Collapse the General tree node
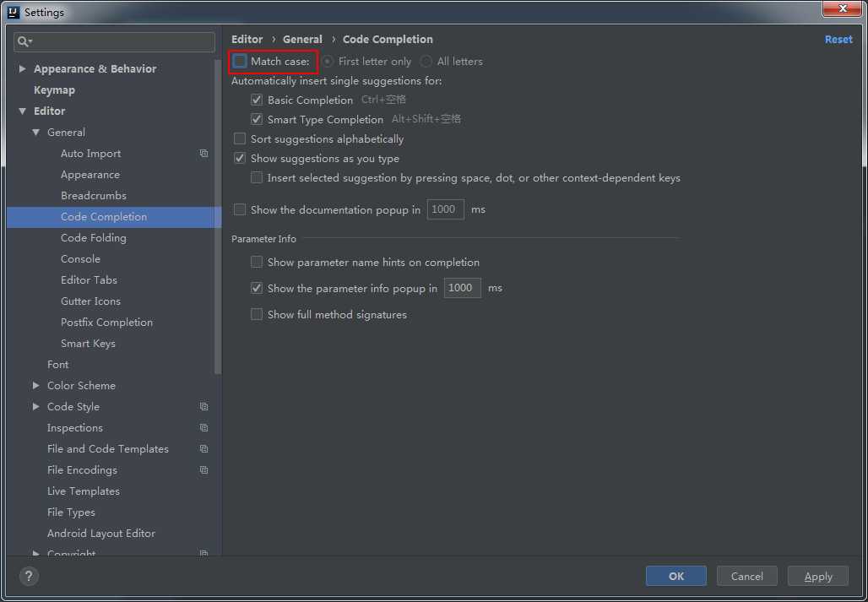The image size is (868, 602). click(x=36, y=133)
